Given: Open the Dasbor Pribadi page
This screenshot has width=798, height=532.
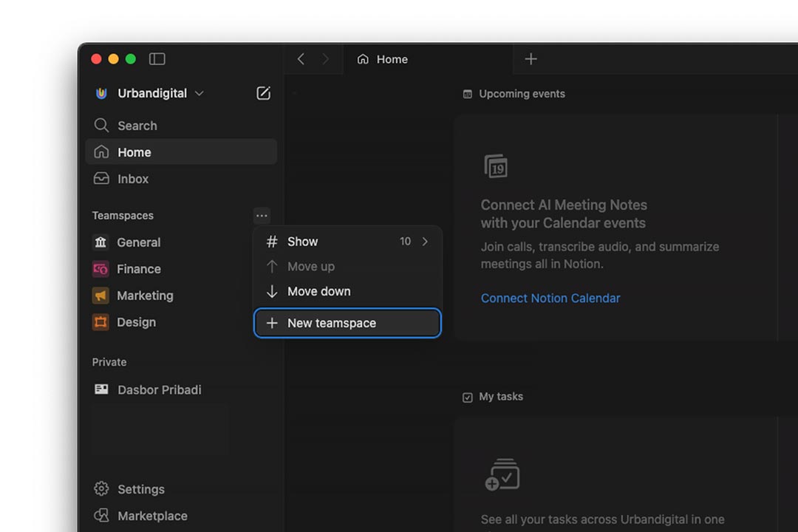Looking at the screenshot, I should point(181,389).
